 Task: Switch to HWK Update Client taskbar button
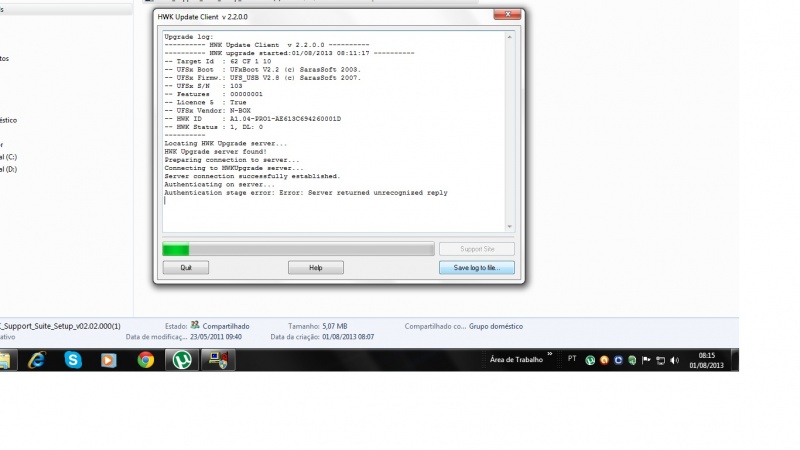tap(218, 360)
